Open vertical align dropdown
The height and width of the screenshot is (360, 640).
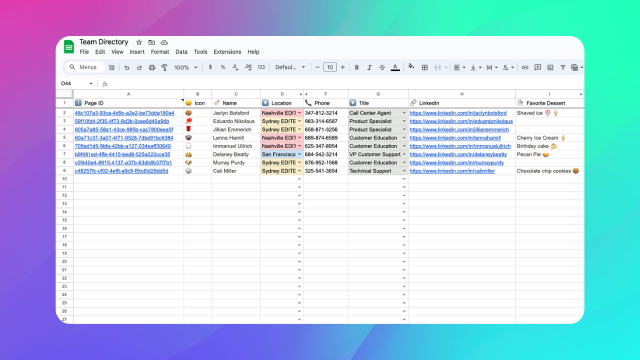(476, 67)
